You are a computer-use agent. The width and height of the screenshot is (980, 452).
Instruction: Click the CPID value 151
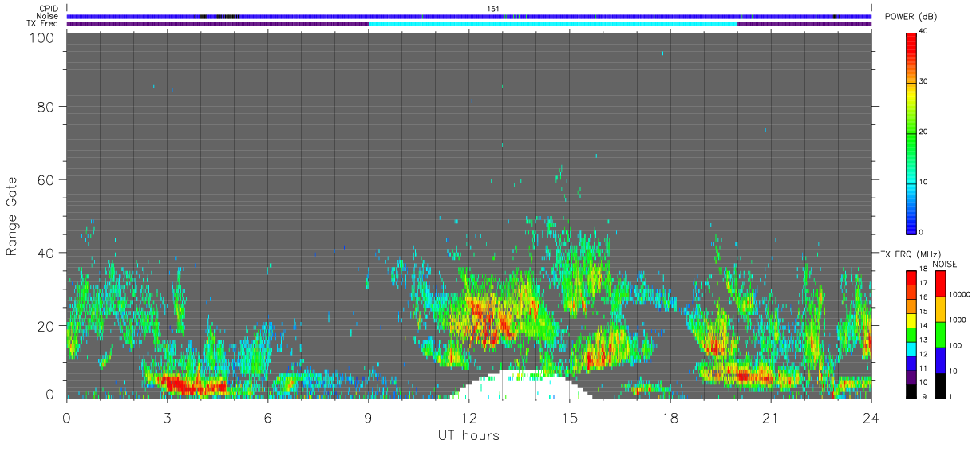click(493, 9)
